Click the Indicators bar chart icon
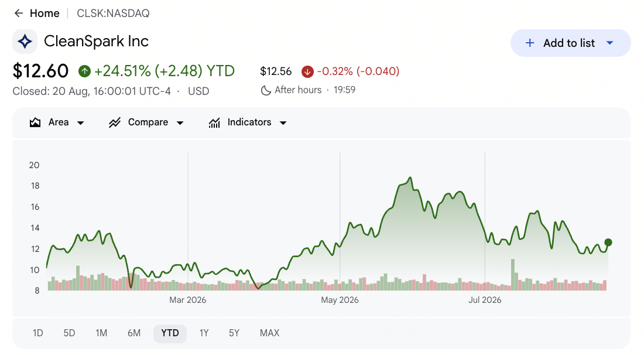 (x=214, y=122)
